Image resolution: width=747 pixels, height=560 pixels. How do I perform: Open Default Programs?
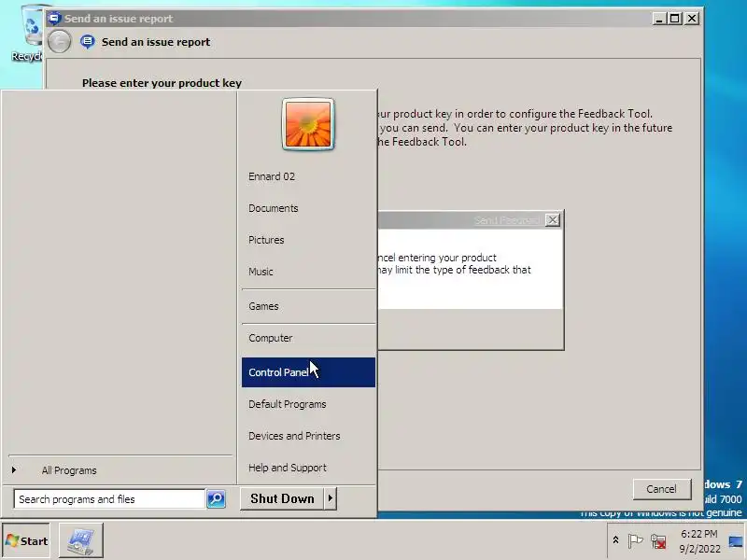(x=308, y=404)
